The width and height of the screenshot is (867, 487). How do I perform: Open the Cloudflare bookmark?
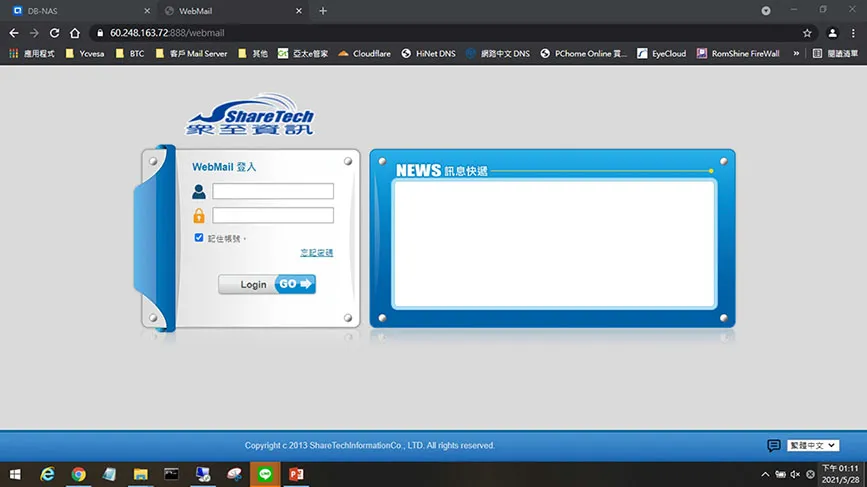(x=364, y=54)
